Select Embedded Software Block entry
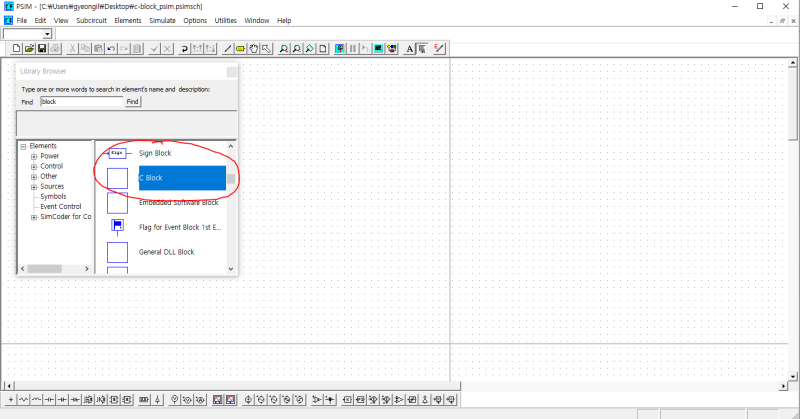Image resolution: width=800 pixels, height=419 pixels. 179,203
